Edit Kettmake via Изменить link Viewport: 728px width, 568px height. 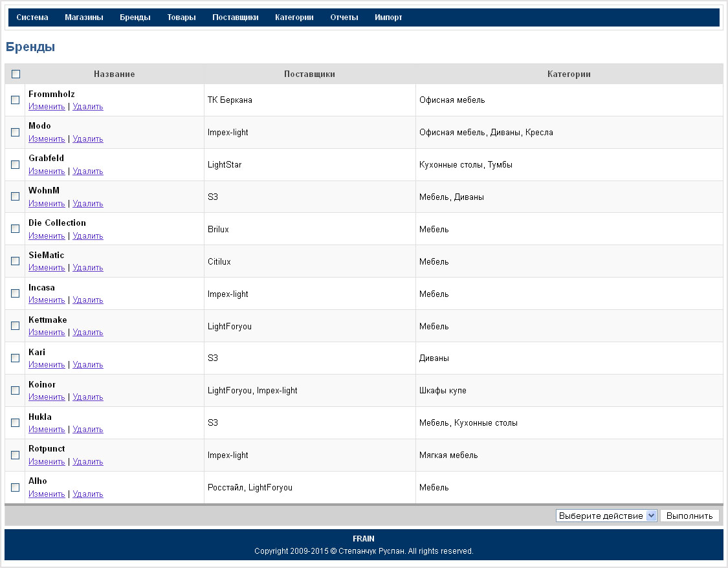[x=47, y=333]
